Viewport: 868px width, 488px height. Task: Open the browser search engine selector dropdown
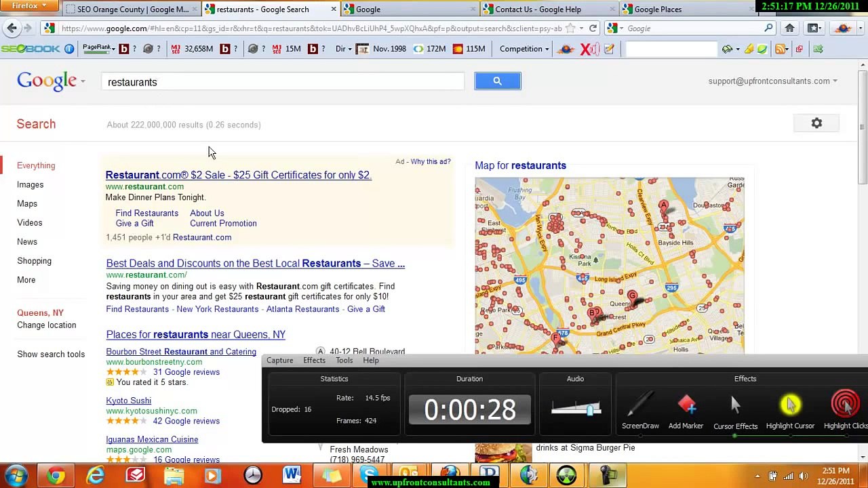tap(615, 28)
